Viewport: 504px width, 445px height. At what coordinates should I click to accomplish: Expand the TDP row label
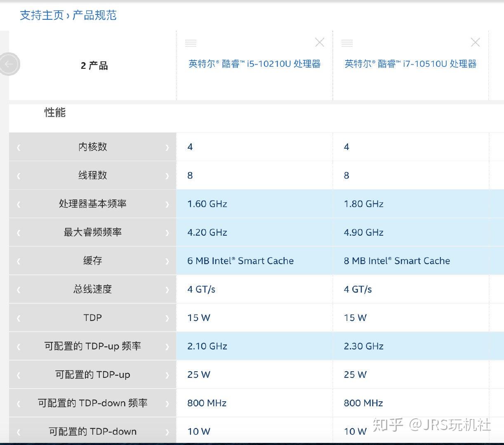(x=92, y=318)
